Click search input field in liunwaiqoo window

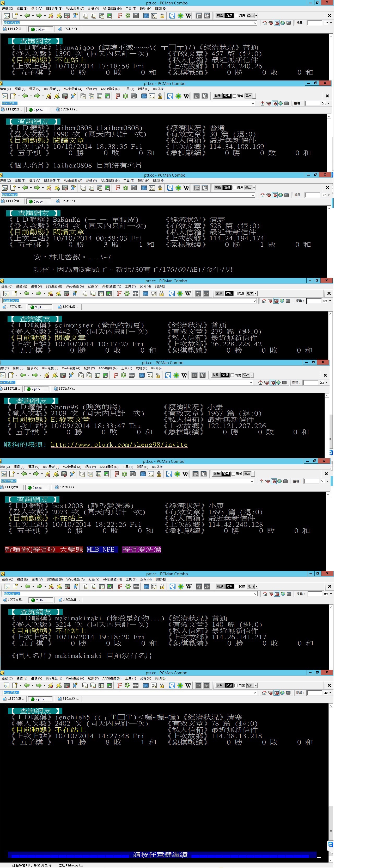coord(315,23)
